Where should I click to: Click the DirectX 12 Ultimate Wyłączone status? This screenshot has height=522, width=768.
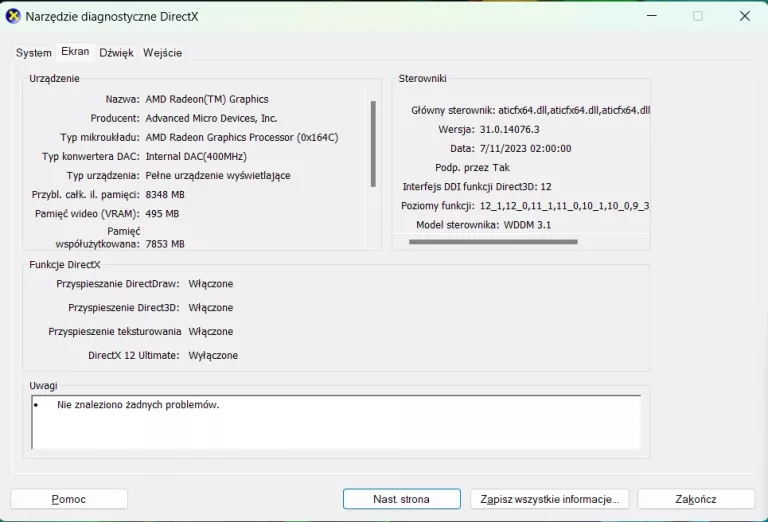pos(213,355)
